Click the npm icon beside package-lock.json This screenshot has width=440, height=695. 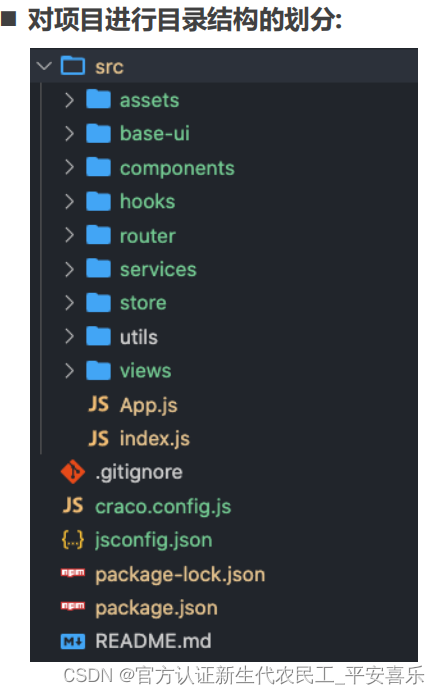[73, 573]
